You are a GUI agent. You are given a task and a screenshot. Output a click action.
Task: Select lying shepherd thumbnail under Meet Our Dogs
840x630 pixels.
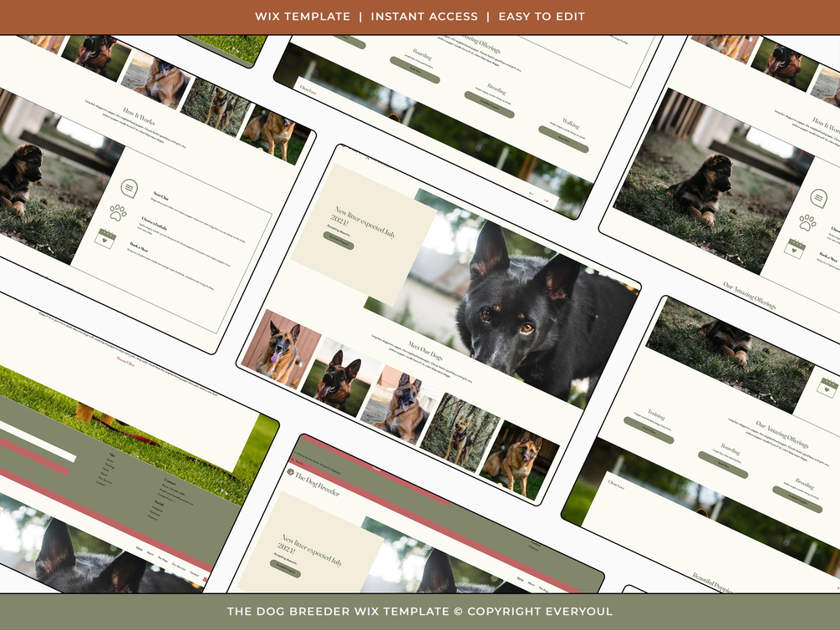tap(400, 404)
